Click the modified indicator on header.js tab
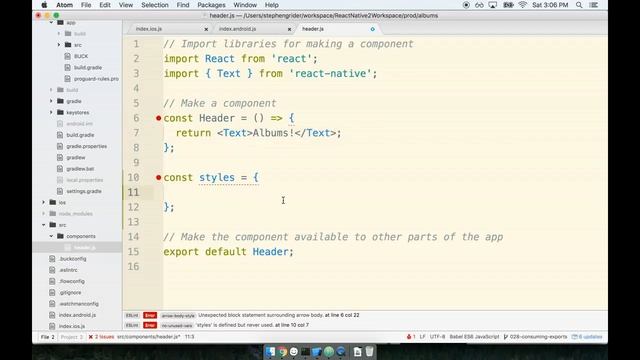Screen dimensions: 640x360 tap(372, 29)
